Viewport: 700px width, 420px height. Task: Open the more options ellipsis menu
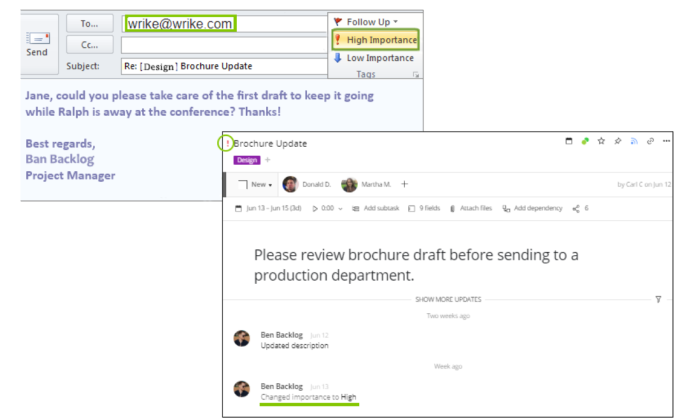coord(667,141)
